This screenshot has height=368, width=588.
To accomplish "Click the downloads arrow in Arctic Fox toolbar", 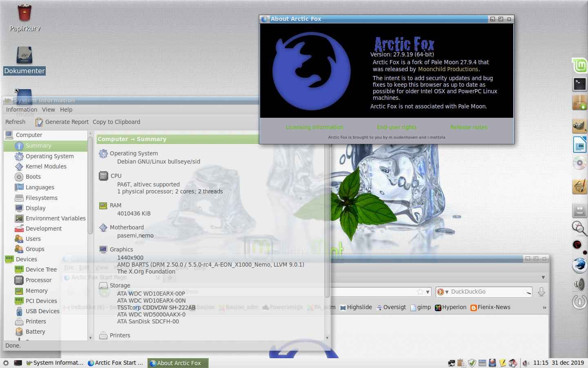I will coord(541,292).
